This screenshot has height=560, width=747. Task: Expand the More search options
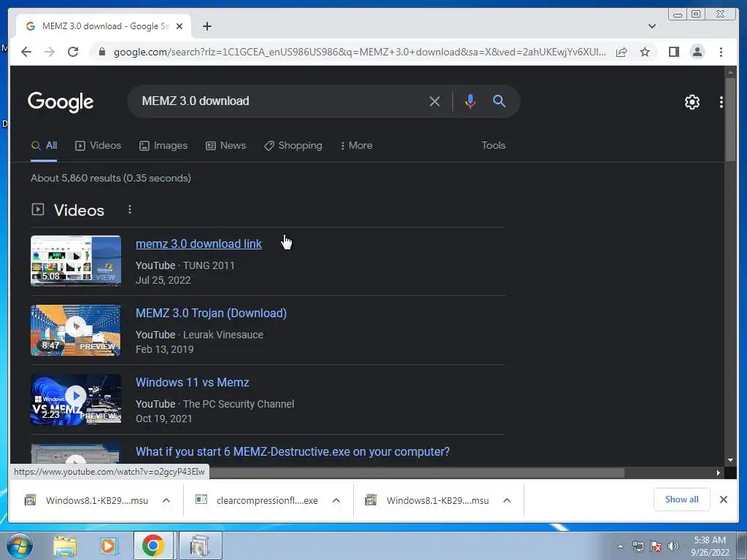pyautogui.click(x=356, y=146)
